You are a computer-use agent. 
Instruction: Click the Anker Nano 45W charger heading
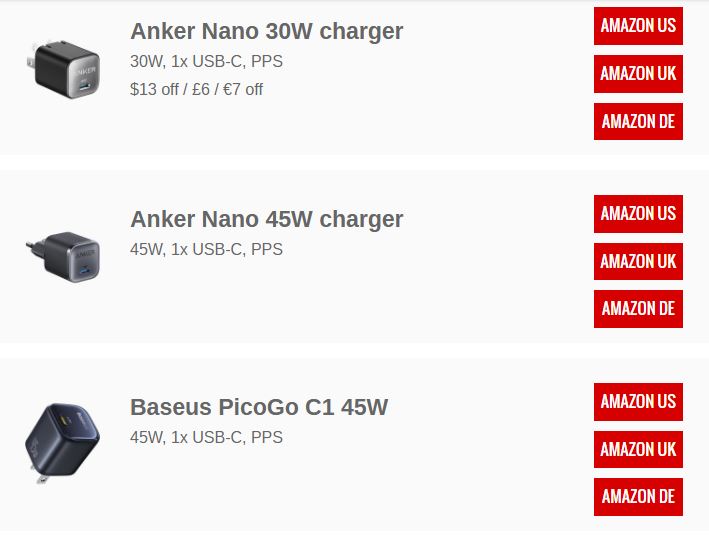click(266, 219)
